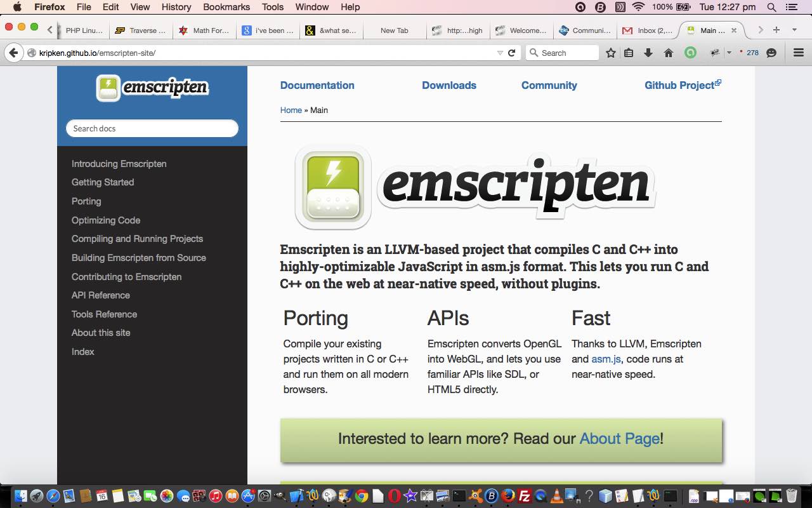The height and width of the screenshot is (508, 812).
Task: Bookmark this page with the star icon
Action: point(610,53)
